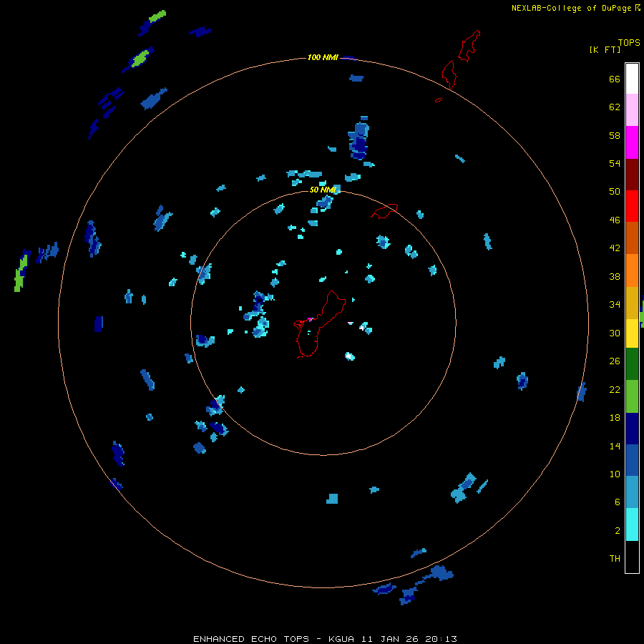Click the legend value "42"
Viewport: 644px width, 644px height.
615,248
